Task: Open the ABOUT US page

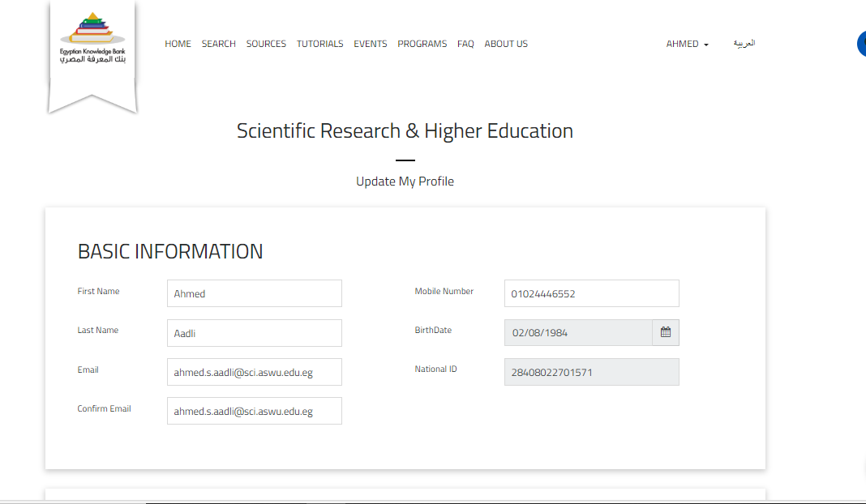Action: tap(506, 44)
